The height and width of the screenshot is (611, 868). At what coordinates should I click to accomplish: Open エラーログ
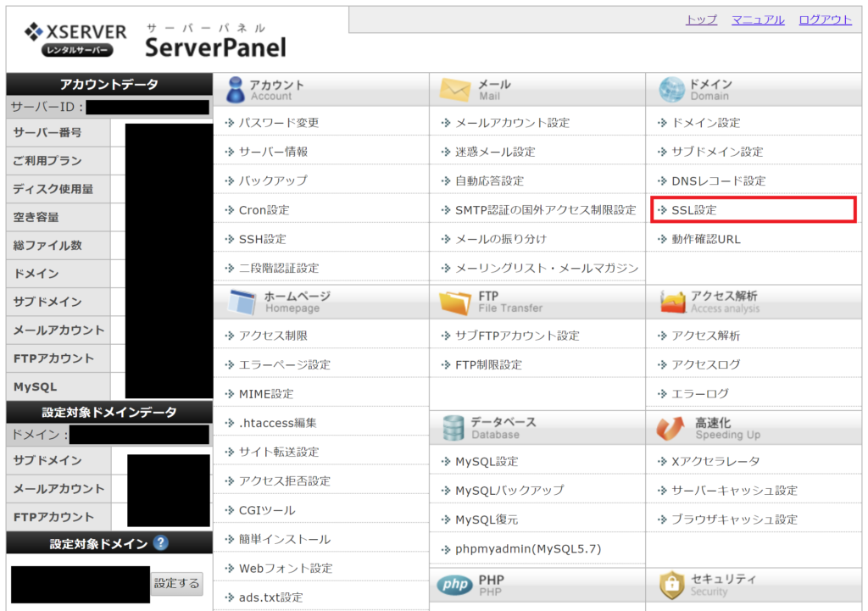click(699, 394)
